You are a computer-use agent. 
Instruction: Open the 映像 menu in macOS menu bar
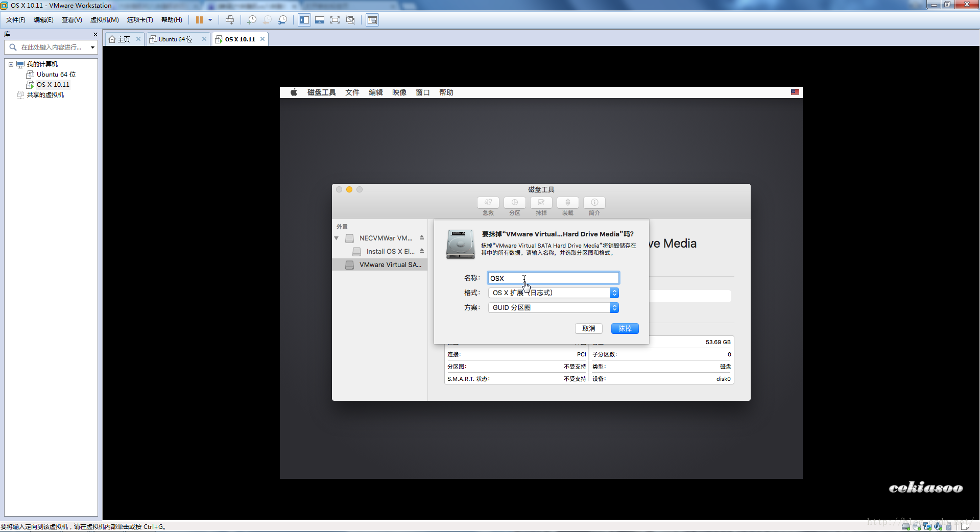399,92
